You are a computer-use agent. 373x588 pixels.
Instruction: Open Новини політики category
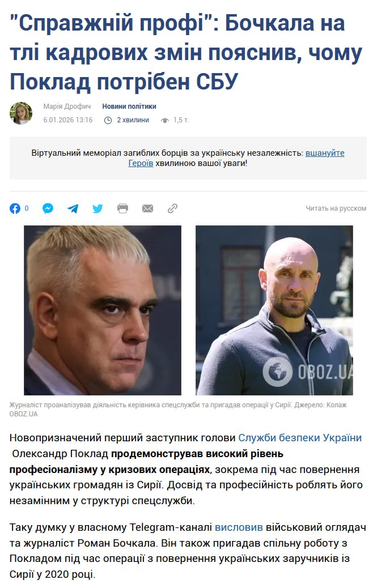[x=129, y=106]
